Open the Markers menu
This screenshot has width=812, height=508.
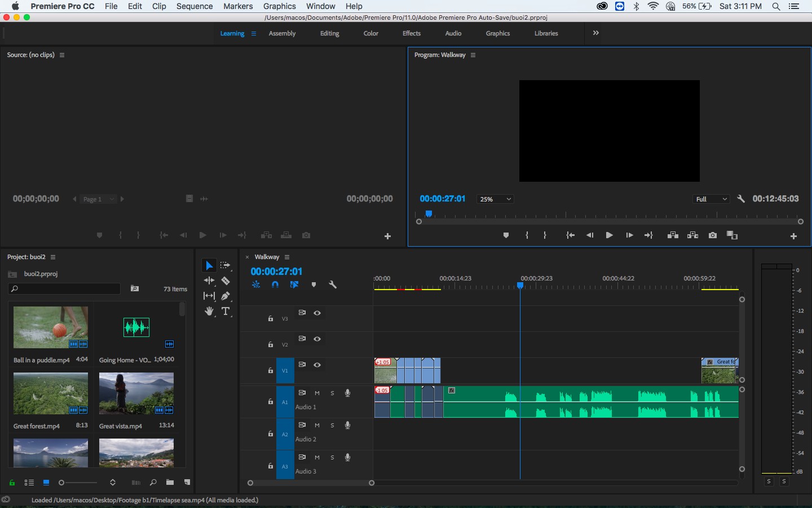click(x=238, y=6)
